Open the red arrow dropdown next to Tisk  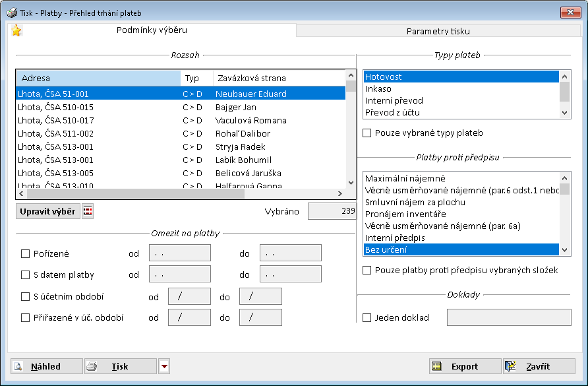[165, 367]
